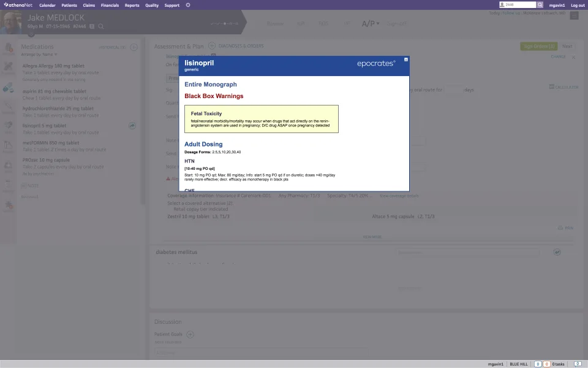
Task: Click the Log out link
Action: (578, 6)
